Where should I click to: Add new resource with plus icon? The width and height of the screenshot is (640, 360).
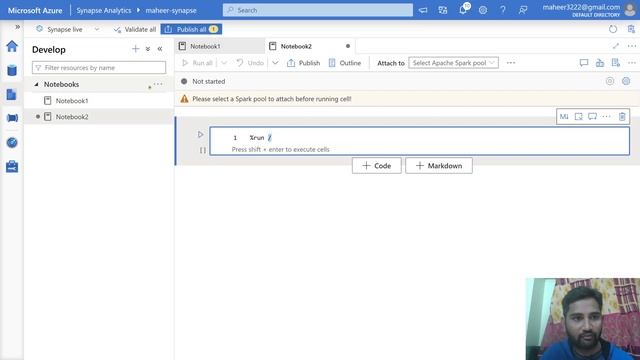[x=136, y=49]
